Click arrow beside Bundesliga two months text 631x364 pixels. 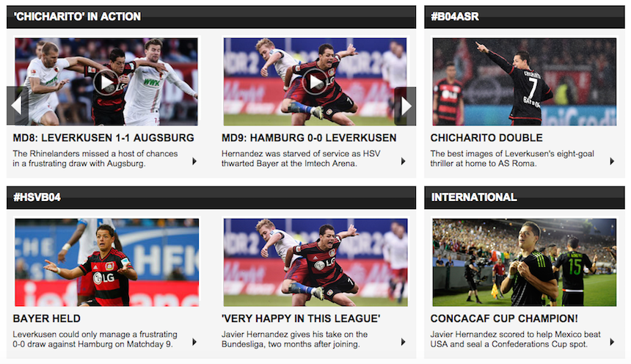pos(404,342)
